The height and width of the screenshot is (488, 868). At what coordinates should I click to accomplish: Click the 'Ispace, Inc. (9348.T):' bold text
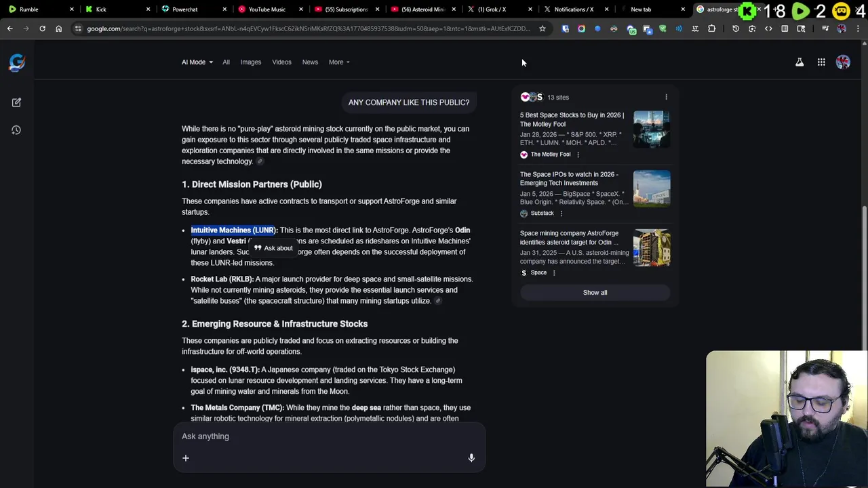(225, 370)
